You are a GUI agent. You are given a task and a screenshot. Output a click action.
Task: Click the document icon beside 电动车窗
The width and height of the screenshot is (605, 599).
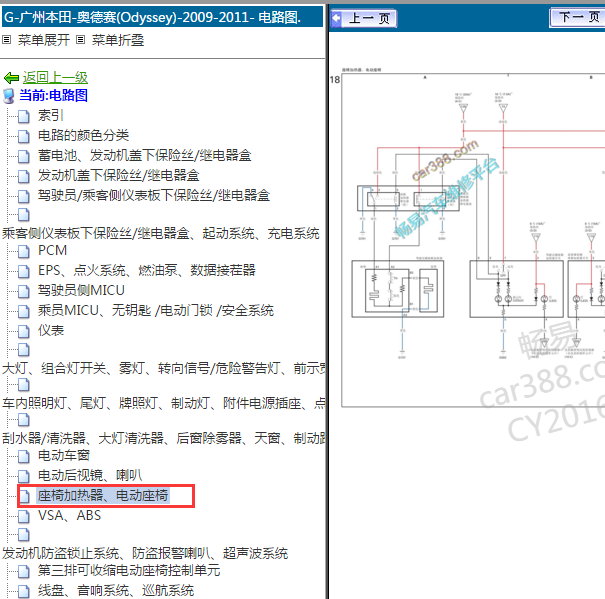coord(24,457)
